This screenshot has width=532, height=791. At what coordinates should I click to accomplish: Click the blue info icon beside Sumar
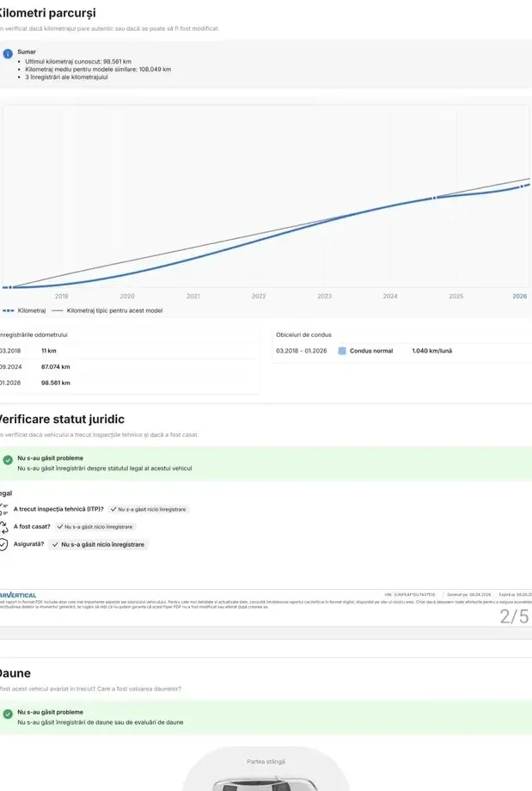pyautogui.click(x=8, y=54)
